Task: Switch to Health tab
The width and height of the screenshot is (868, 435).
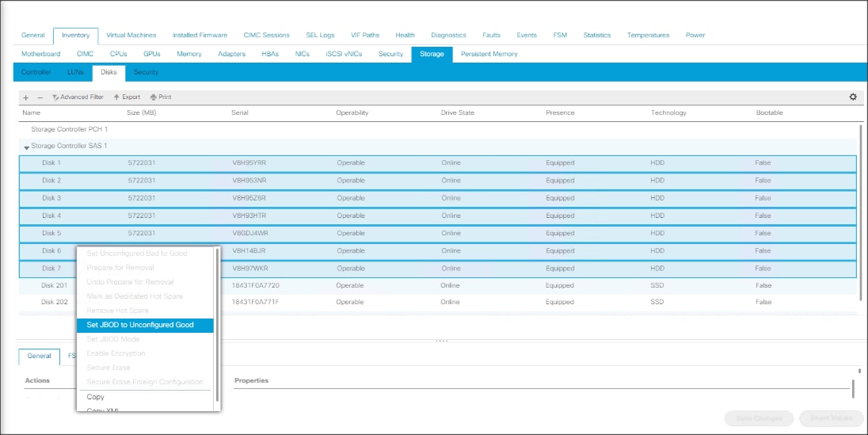Action: (405, 35)
